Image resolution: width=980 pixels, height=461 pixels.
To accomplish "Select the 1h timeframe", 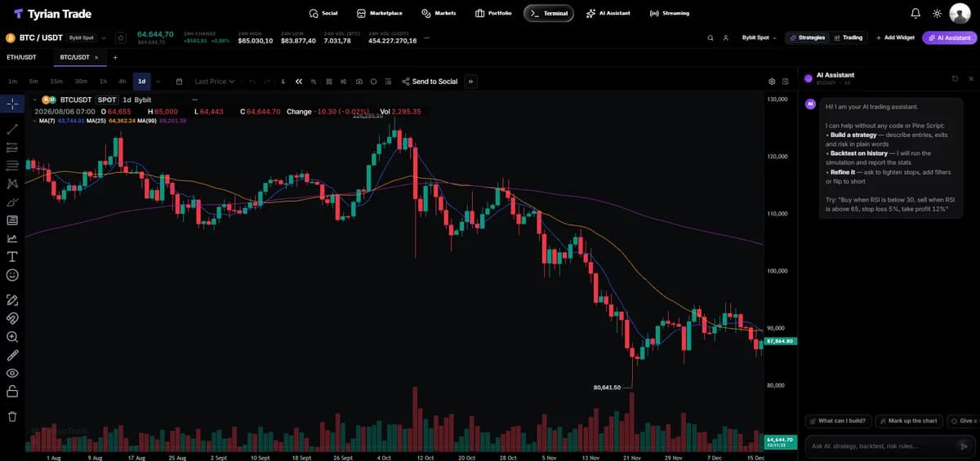I will click(103, 82).
